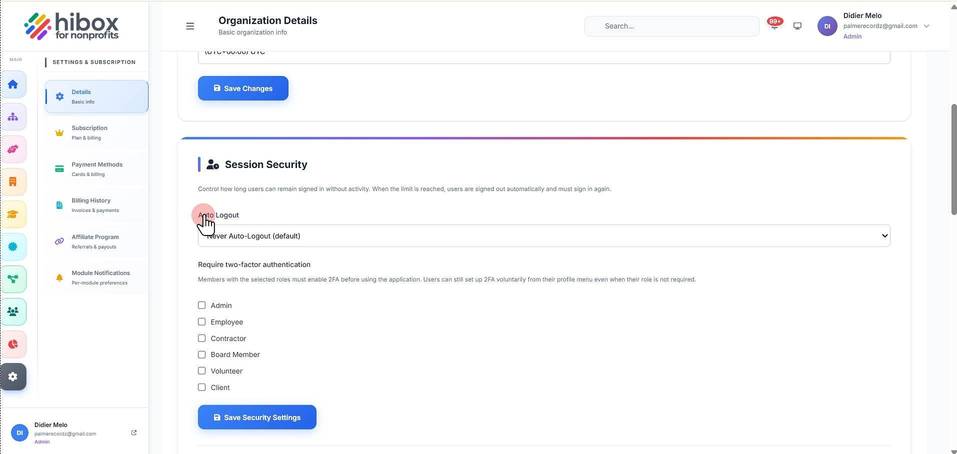The width and height of the screenshot is (957, 454).
Task: Open the timezone field above Save Changes
Action: pyautogui.click(x=544, y=56)
